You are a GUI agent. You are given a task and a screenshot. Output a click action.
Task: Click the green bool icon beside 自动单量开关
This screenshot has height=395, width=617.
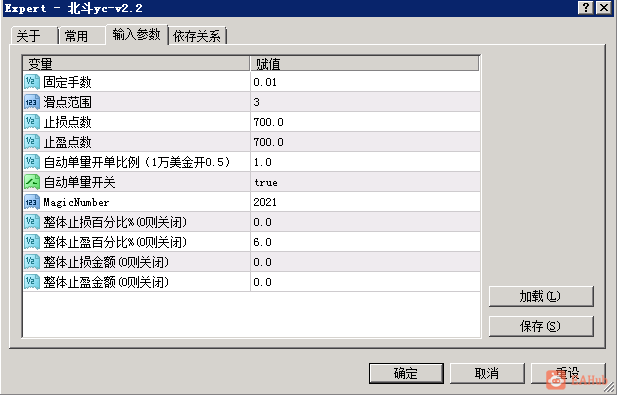32,182
